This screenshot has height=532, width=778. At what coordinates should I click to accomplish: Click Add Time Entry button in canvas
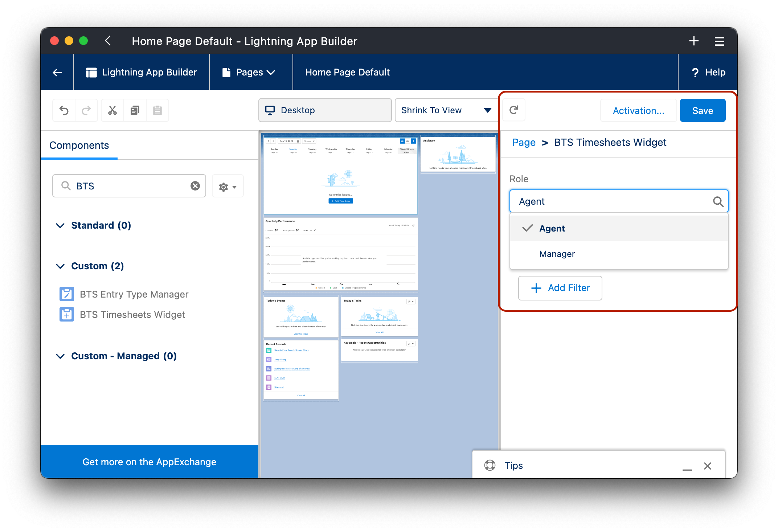(x=340, y=201)
